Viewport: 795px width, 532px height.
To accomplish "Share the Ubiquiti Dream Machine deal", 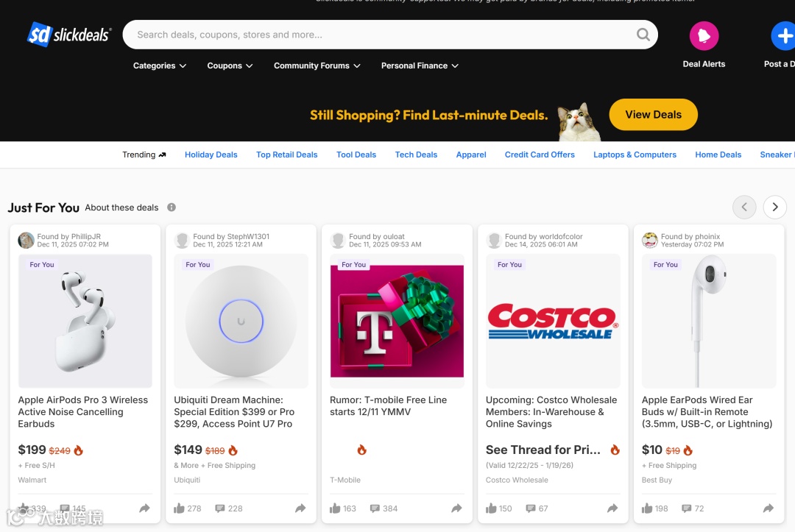I will tap(300, 508).
